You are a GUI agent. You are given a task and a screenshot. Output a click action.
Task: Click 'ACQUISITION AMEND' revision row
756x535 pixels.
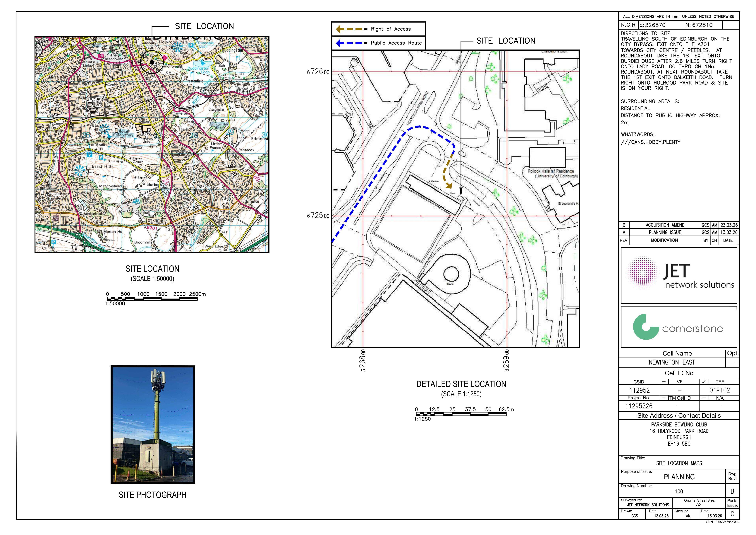click(x=665, y=225)
